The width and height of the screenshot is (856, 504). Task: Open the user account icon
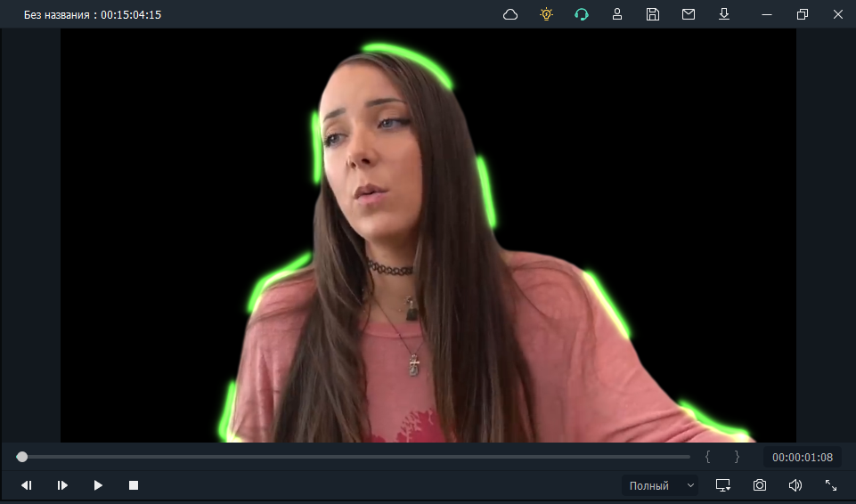(x=617, y=14)
